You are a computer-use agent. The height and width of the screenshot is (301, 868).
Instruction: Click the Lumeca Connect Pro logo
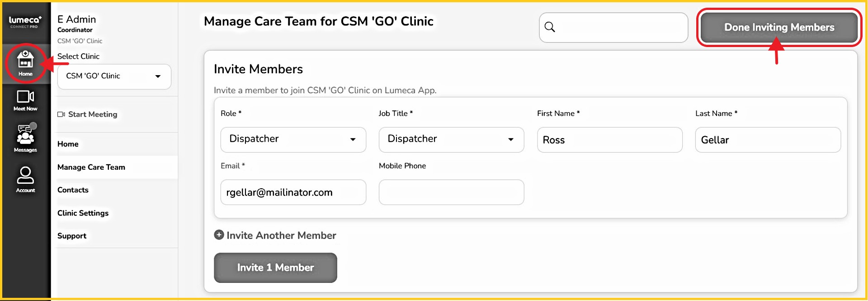(25, 22)
